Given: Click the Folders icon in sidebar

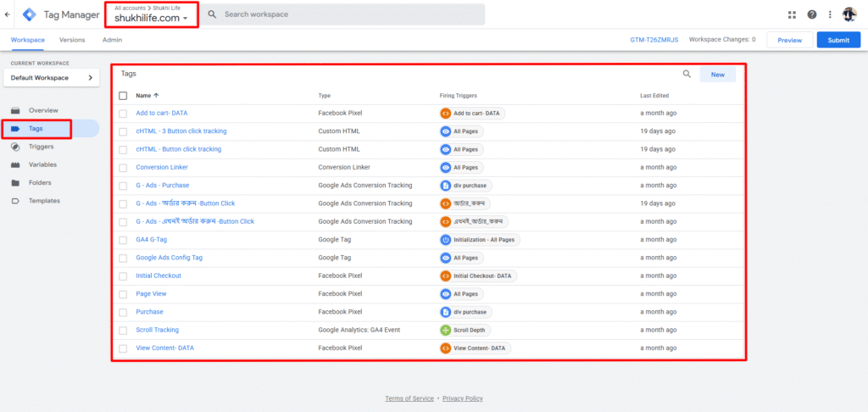Looking at the screenshot, I should (x=16, y=183).
